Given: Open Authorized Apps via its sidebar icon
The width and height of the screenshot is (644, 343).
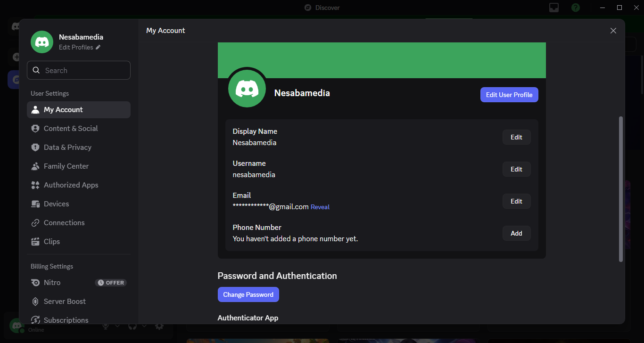Looking at the screenshot, I should pos(35,185).
